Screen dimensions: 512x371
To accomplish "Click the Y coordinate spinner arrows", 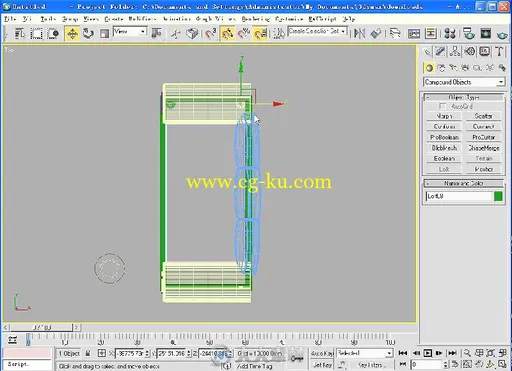I will tap(189, 353).
